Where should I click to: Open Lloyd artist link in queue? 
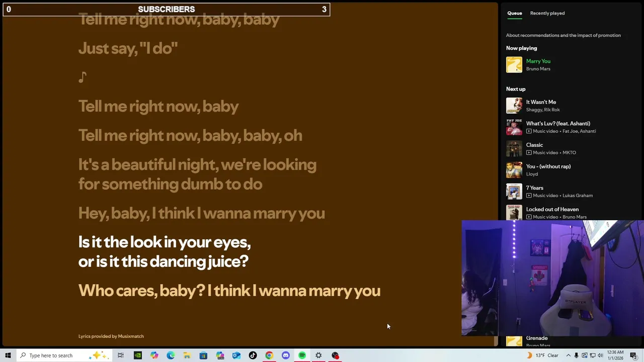pos(532,174)
